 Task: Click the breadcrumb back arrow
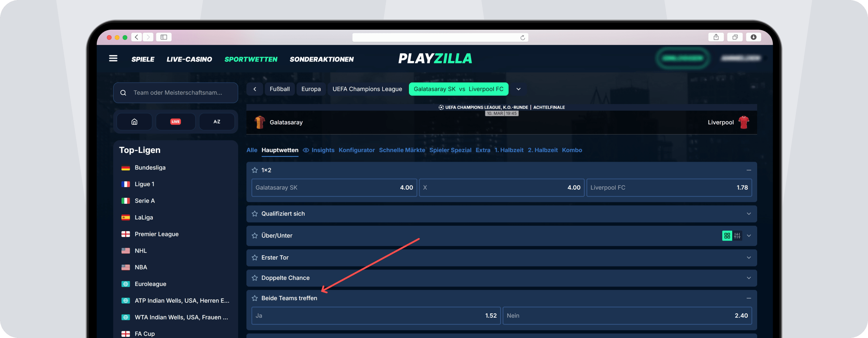pos(255,89)
